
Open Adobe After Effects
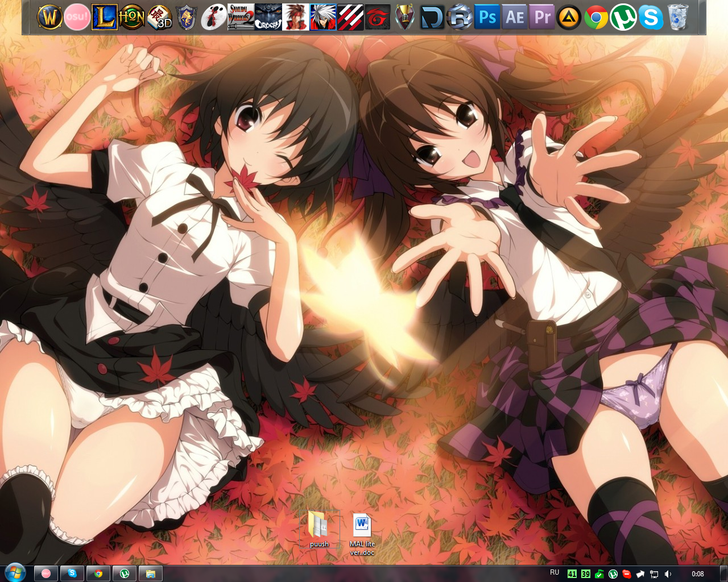(514, 16)
